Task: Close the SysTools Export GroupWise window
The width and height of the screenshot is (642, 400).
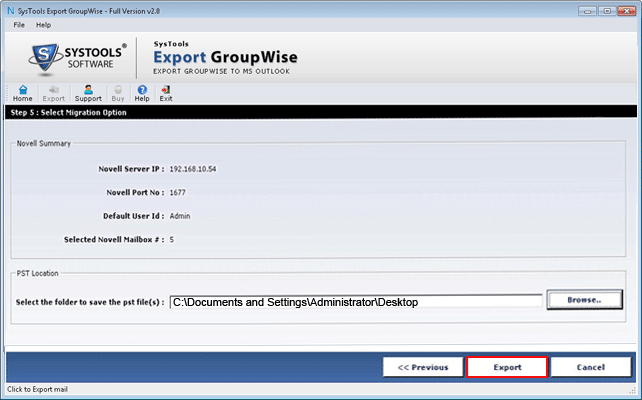Action: tap(629, 8)
